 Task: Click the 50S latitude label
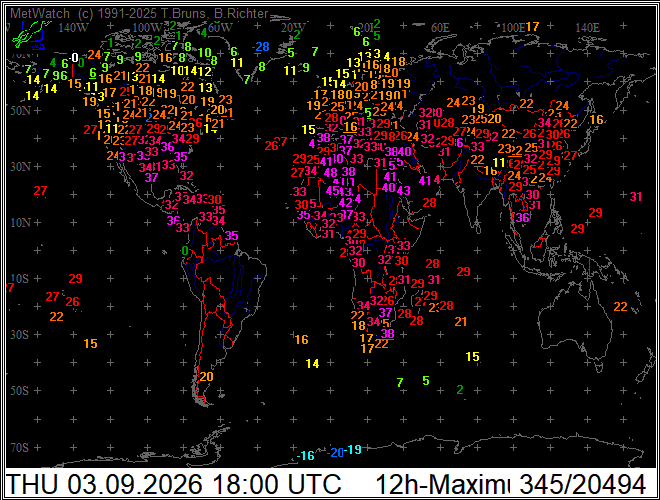[x=20, y=391]
